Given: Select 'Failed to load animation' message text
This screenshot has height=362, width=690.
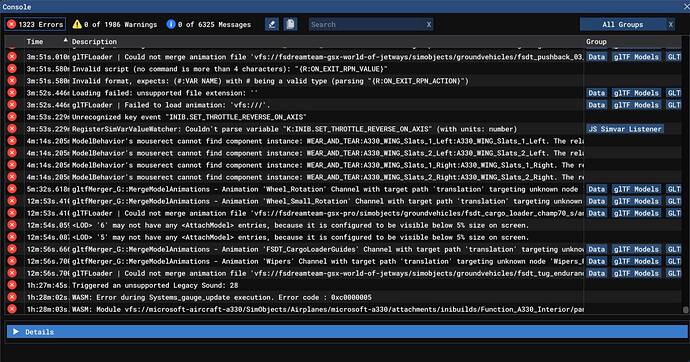Looking at the screenshot, I should pyautogui.click(x=171, y=105).
